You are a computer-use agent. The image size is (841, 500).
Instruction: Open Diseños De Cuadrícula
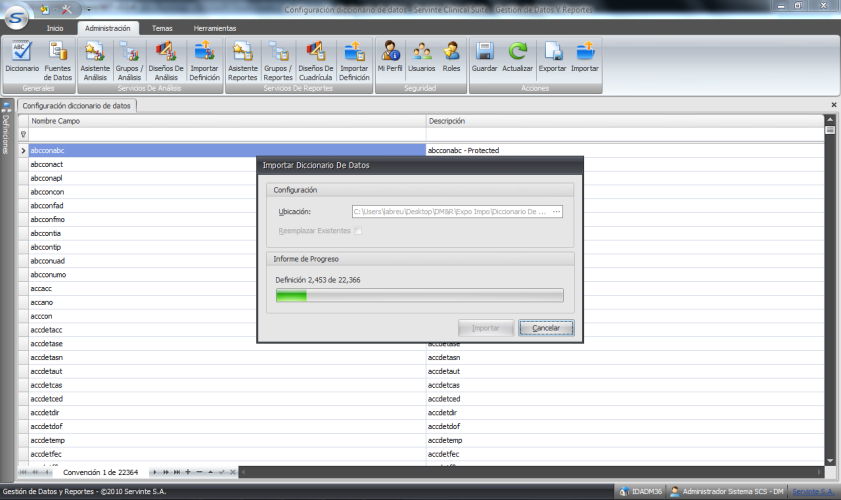[315, 58]
